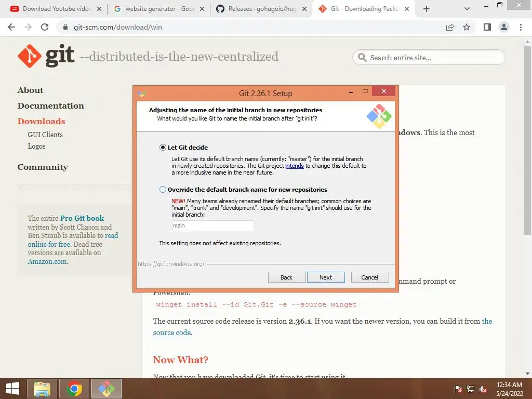This screenshot has width=532, height=399.
Task: Close the website generator Google tab
Action: pyautogui.click(x=202, y=9)
